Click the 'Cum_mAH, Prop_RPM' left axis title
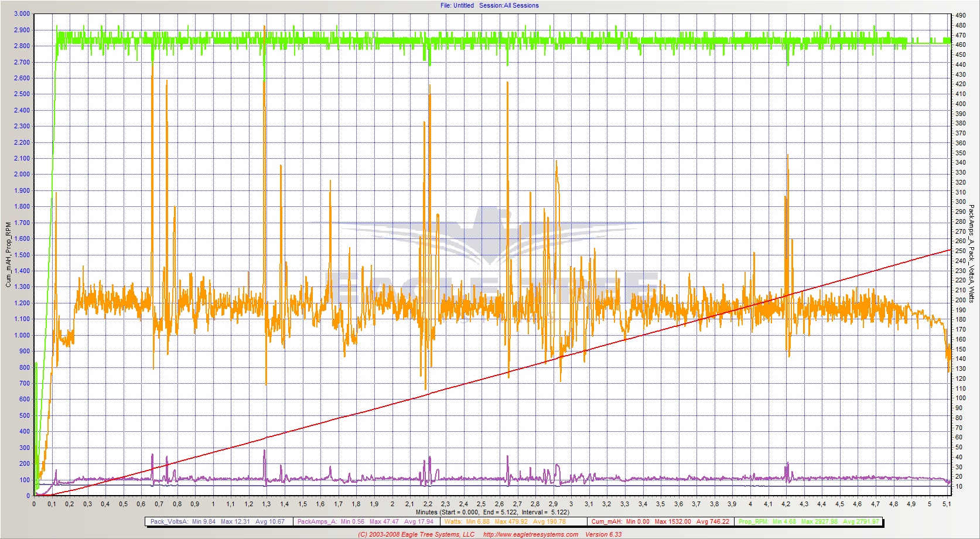 coord(8,254)
